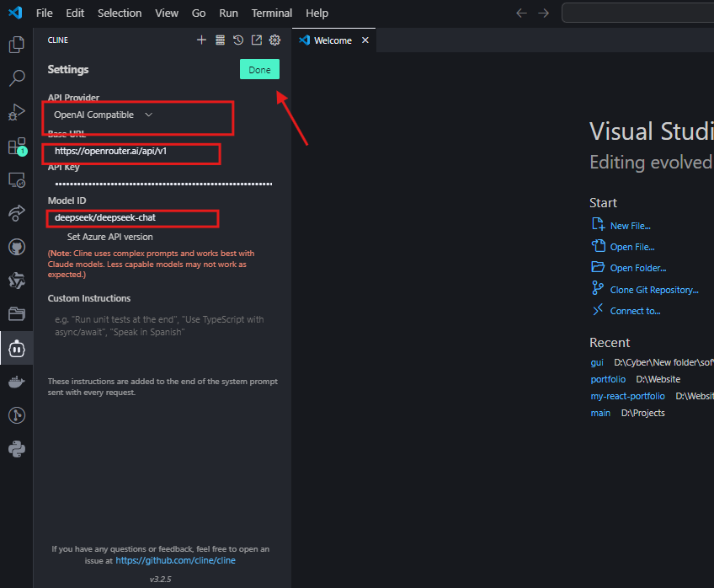Pop out Cline into an editor tab
714x588 pixels.
click(256, 40)
